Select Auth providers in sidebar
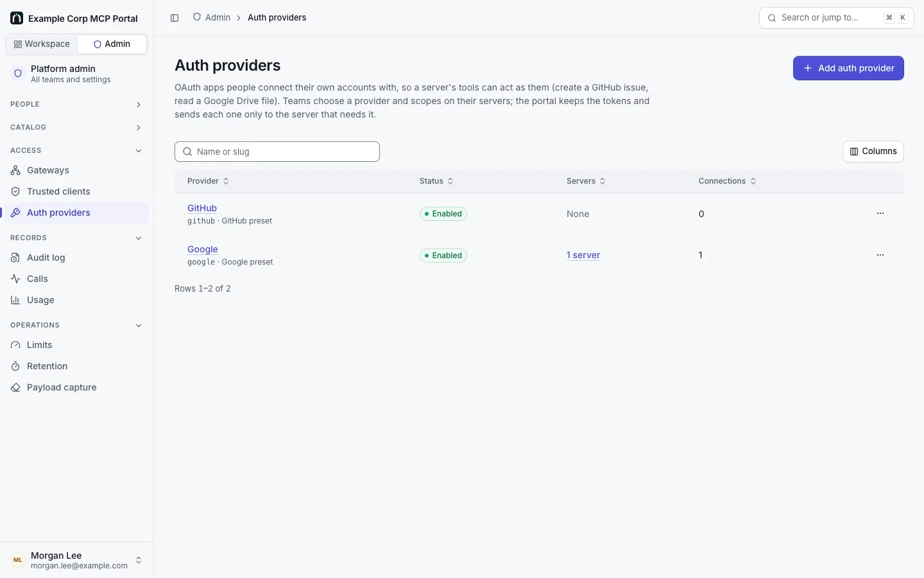The height and width of the screenshot is (578, 924). point(76,213)
